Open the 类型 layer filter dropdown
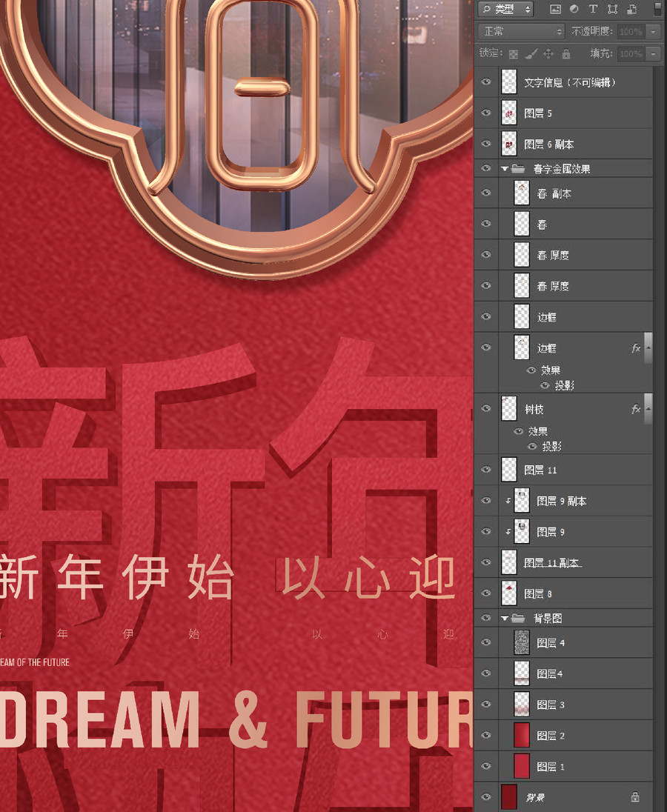The height and width of the screenshot is (812, 667). pyautogui.click(x=505, y=9)
